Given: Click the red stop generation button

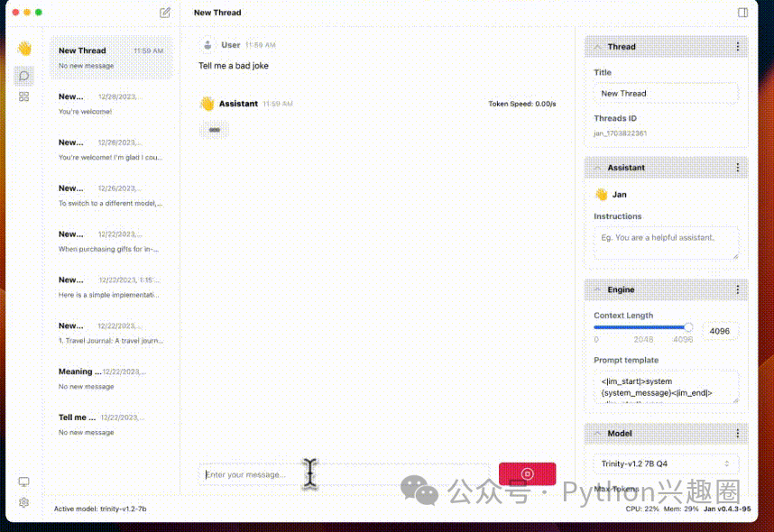Looking at the screenshot, I should [527, 473].
